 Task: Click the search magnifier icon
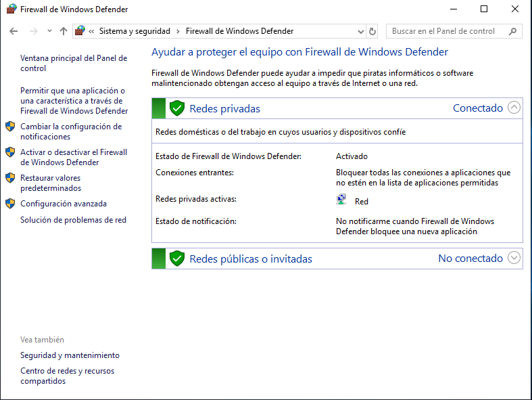(512, 31)
